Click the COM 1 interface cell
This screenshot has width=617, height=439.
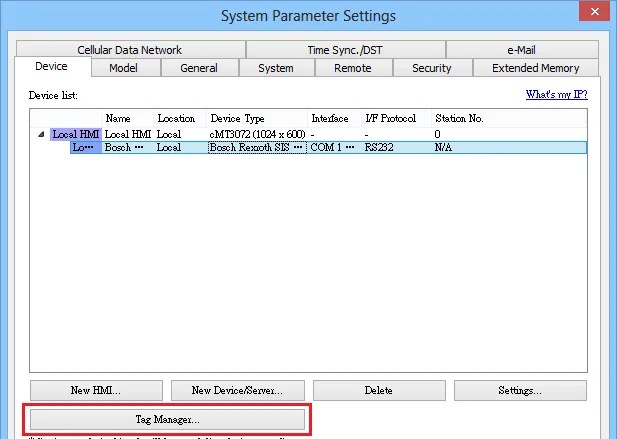click(x=333, y=148)
